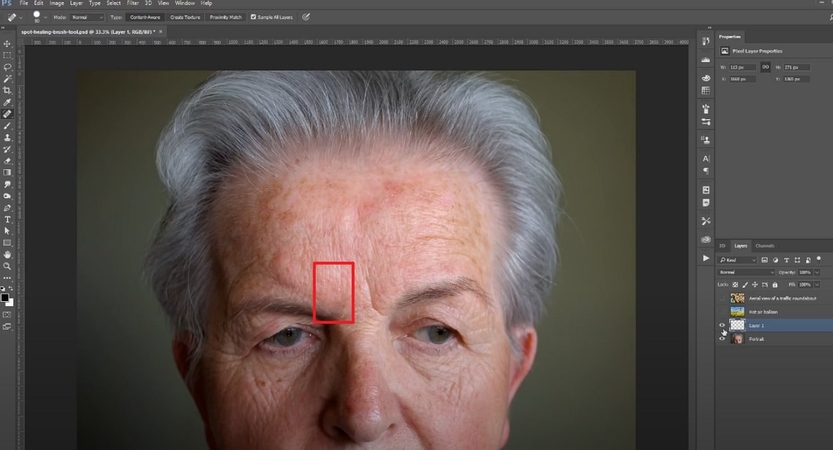Click the link width and height icon
The height and width of the screenshot is (450, 833).
tap(765, 67)
